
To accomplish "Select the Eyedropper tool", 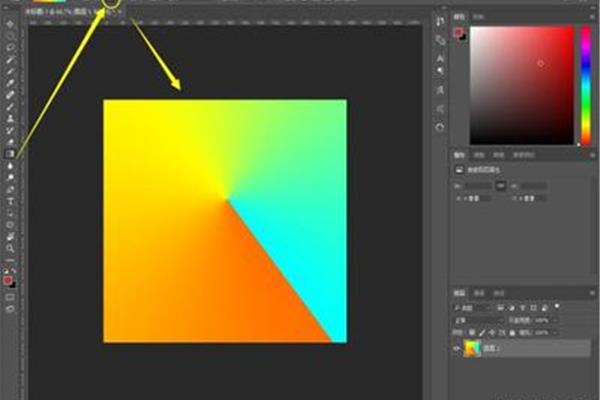I will click(x=10, y=83).
